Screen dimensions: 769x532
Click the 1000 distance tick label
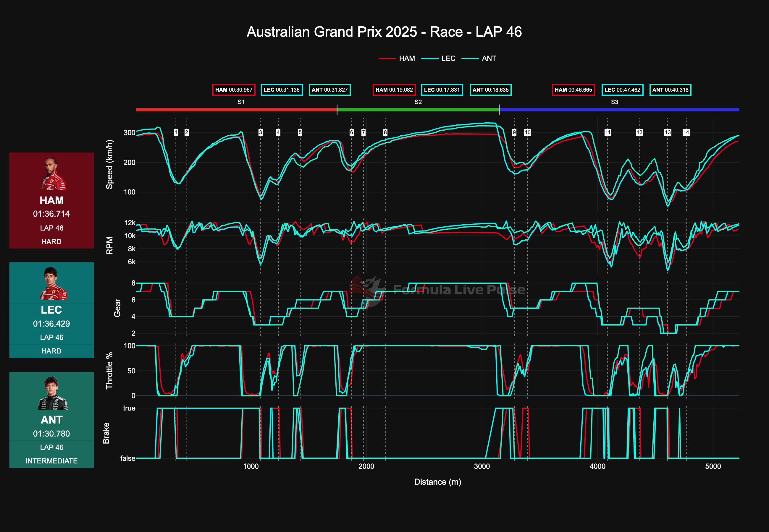click(x=251, y=466)
